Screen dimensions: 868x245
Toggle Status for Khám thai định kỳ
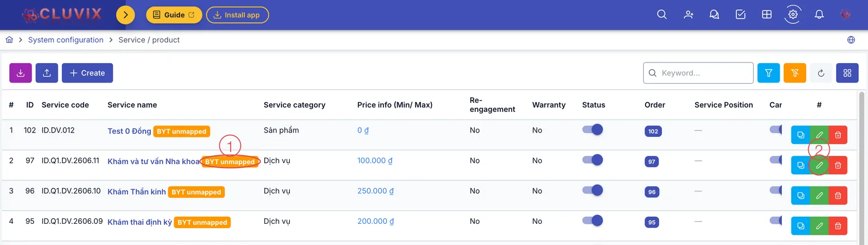click(x=592, y=221)
